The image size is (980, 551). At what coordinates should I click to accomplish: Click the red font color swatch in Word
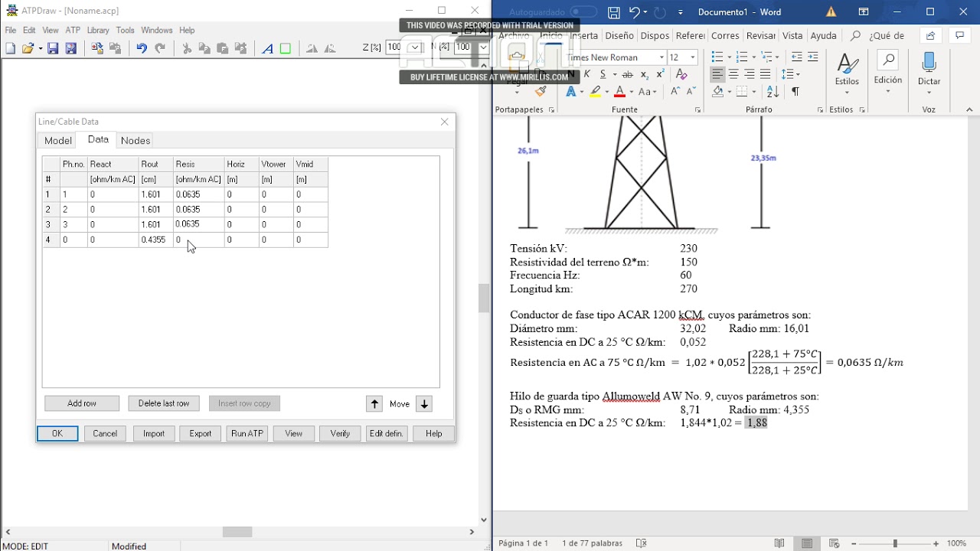pyautogui.click(x=620, y=92)
